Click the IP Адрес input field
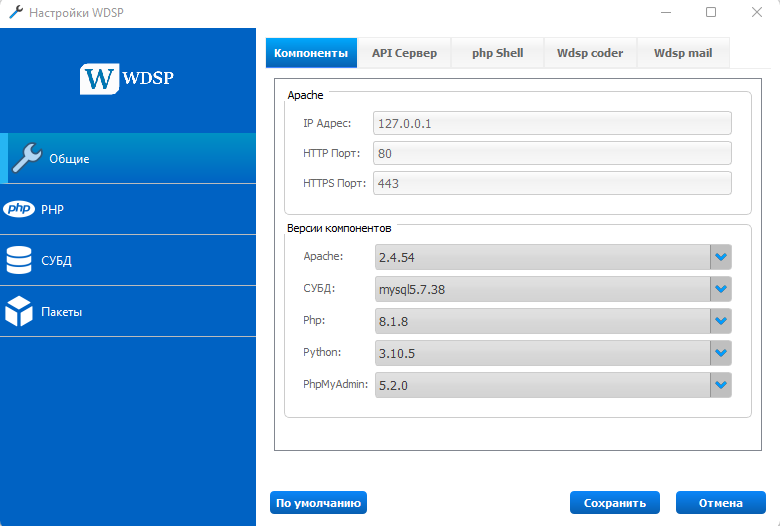The image size is (780, 526). [x=552, y=123]
